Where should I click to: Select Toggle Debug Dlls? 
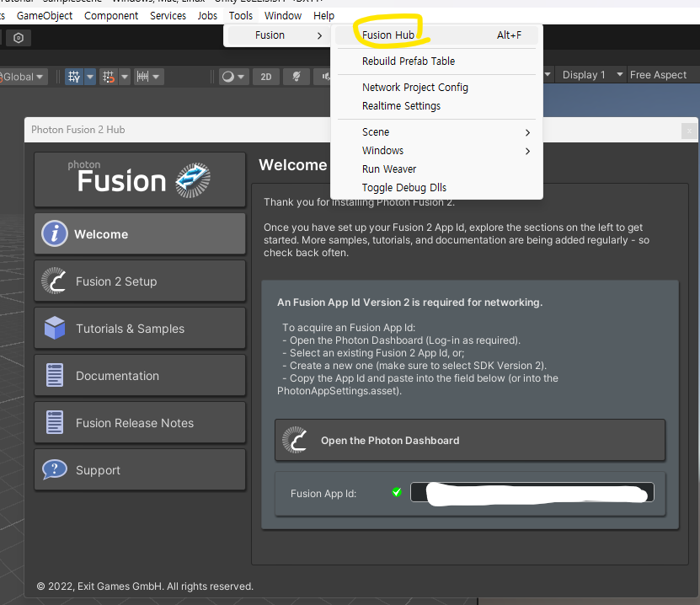point(436,188)
